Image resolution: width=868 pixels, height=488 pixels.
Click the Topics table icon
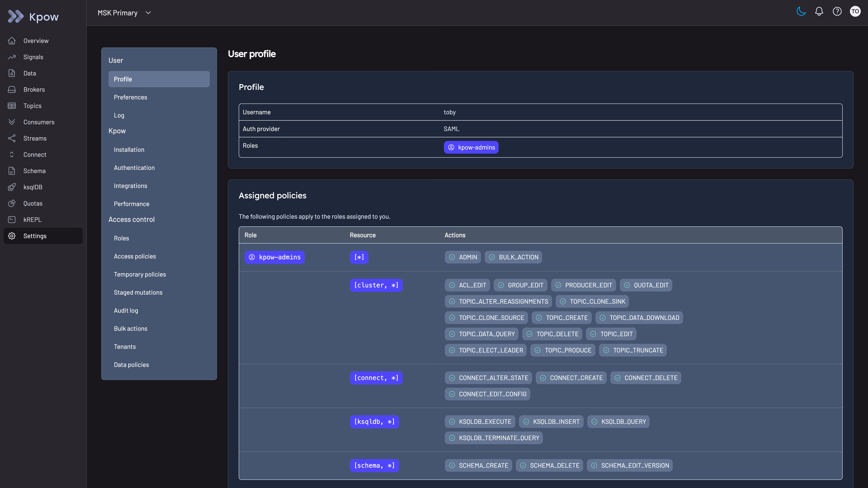12,106
